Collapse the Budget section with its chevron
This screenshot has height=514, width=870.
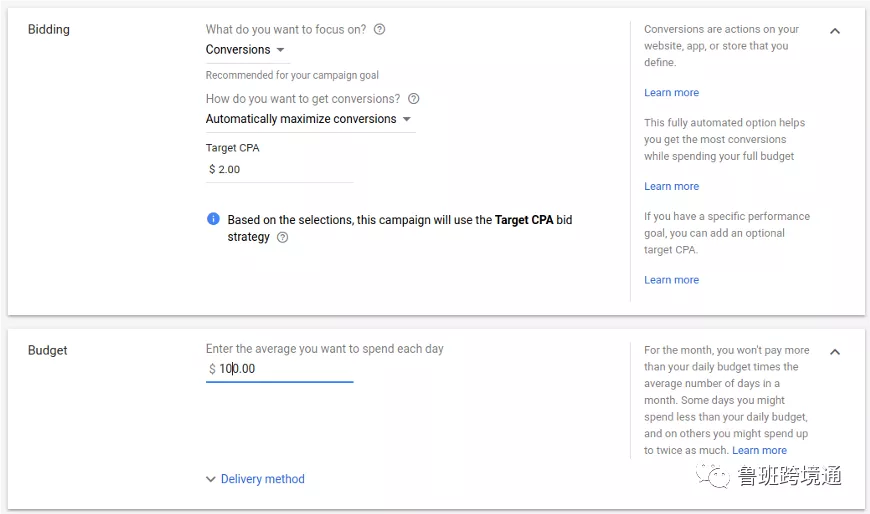tap(834, 352)
